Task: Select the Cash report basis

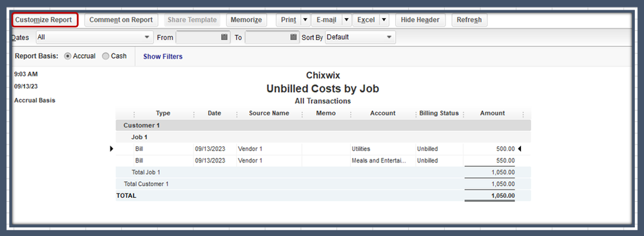Action: 114,56
